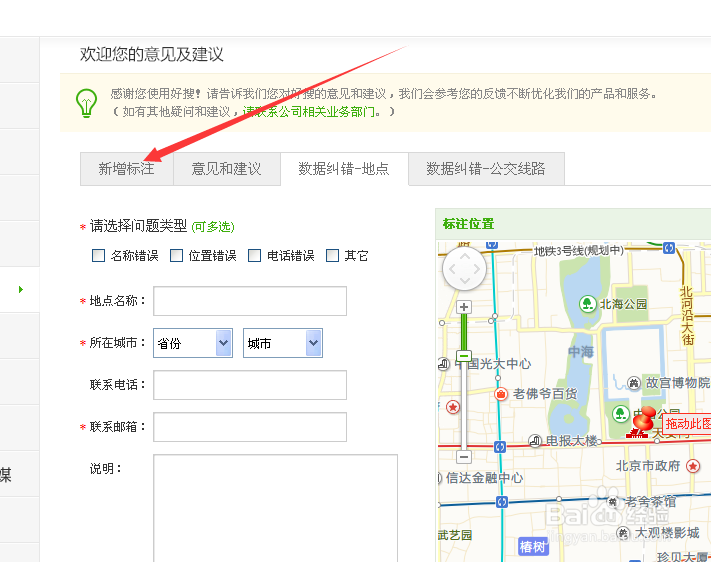Switch to the 新增标注 tab

click(127, 169)
